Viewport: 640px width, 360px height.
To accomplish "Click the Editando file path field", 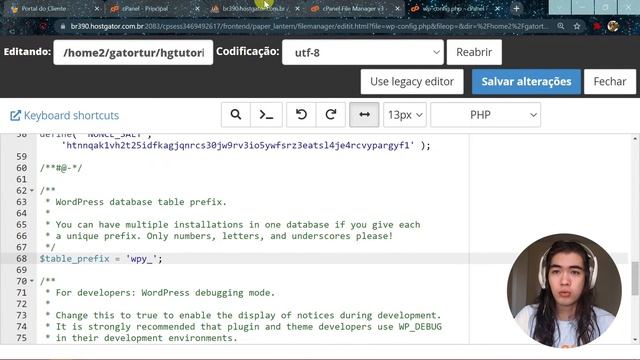I will [x=133, y=52].
